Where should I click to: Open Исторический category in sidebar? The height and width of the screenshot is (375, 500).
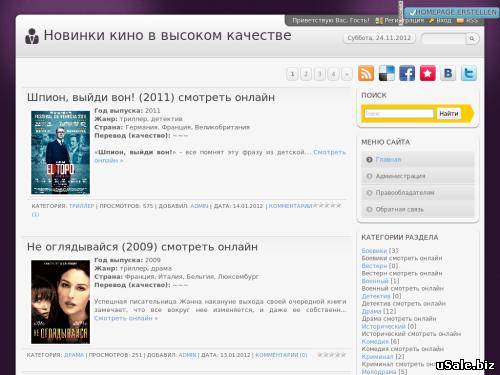tap(383, 326)
